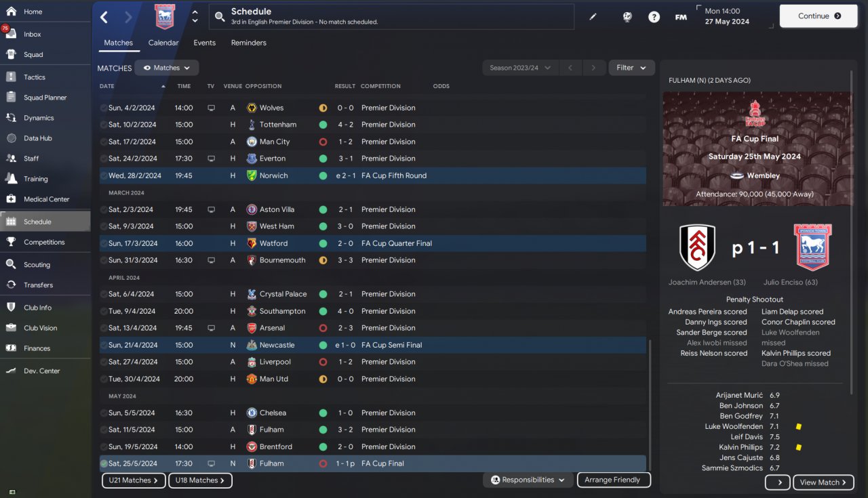Screen dimensions: 868x498
Task: Toggle the circle marker on 25/5/2024 Fulham row
Action: pyautogui.click(x=104, y=463)
